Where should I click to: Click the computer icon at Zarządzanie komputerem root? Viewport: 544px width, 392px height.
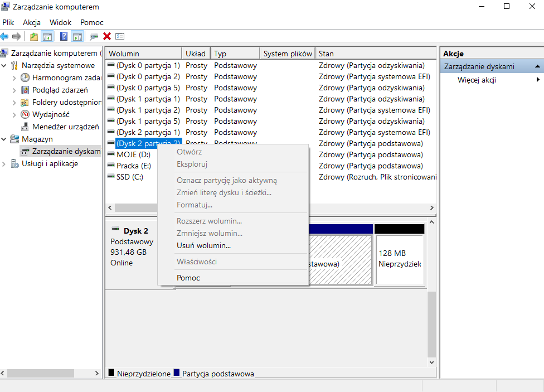[4, 53]
